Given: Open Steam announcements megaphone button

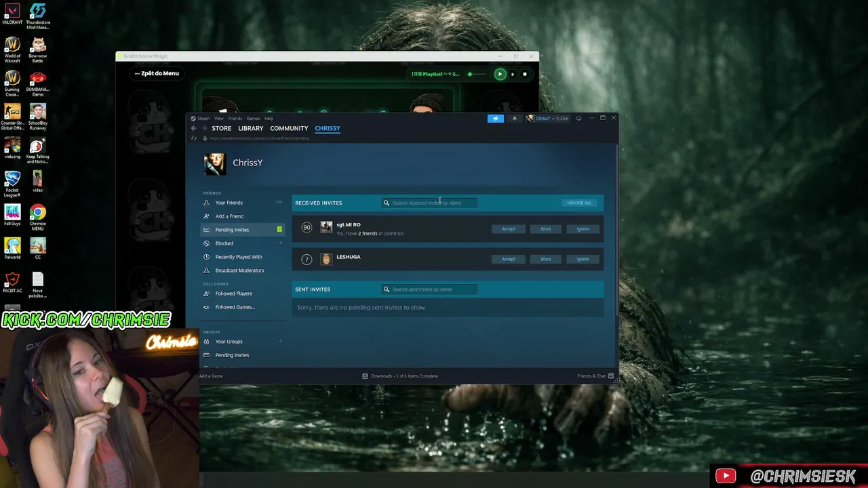Looking at the screenshot, I should (x=496, y=119).
